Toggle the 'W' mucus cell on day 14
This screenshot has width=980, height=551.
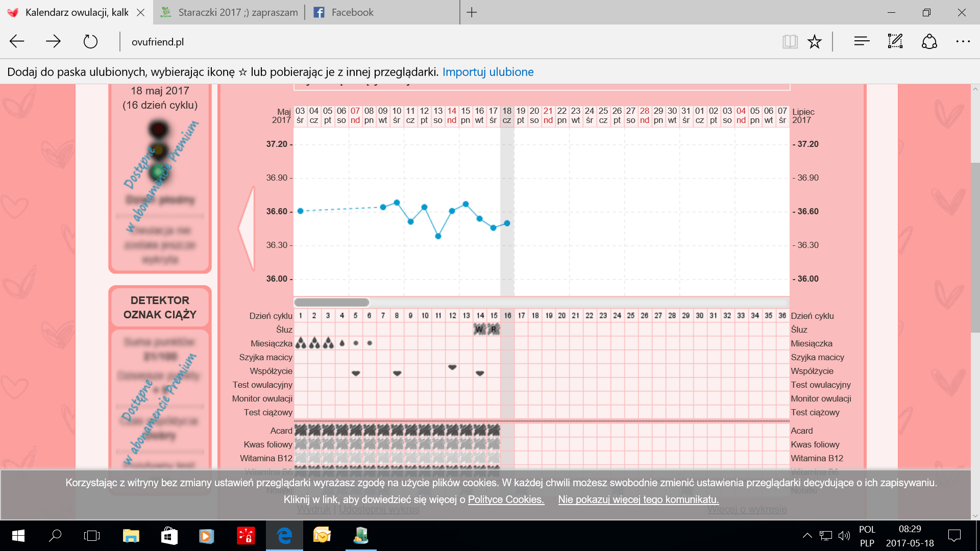click(480, 330)
